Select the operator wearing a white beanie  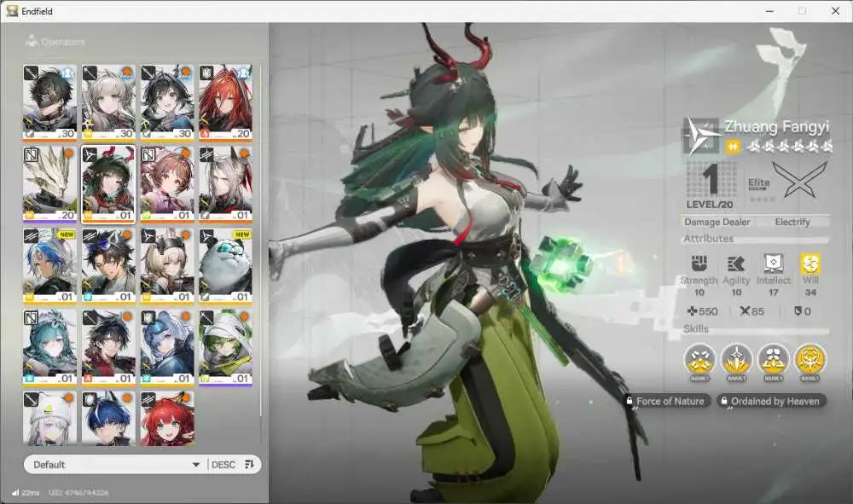pos(49,418)
